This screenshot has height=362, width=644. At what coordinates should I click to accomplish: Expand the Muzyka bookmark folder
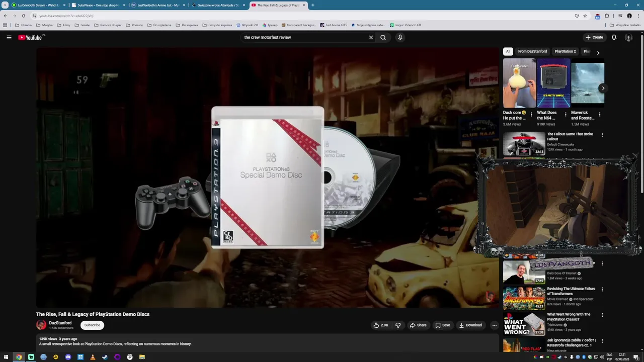(x=44, y=25)
